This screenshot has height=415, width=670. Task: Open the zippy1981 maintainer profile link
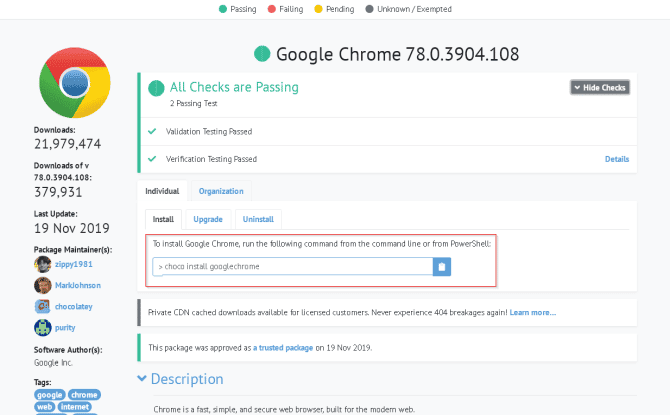[x=73, y=264]
